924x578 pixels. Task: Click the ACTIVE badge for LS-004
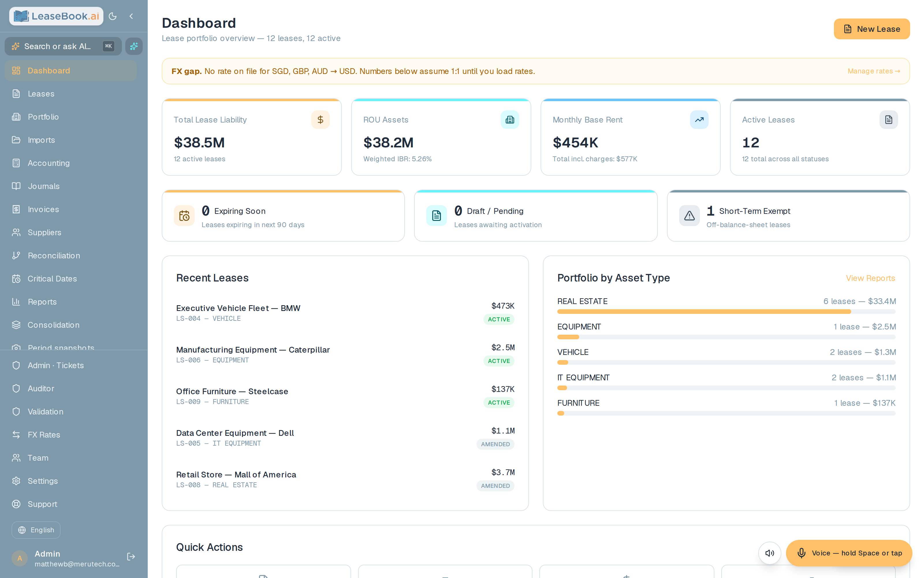click(x=499, y=320)
